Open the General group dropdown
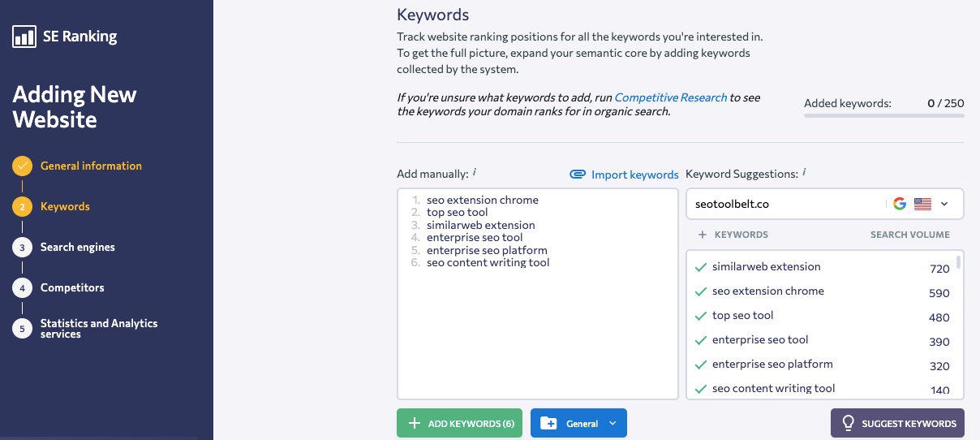The height and width of the screenshot is (440, 980). pos(612,423)
